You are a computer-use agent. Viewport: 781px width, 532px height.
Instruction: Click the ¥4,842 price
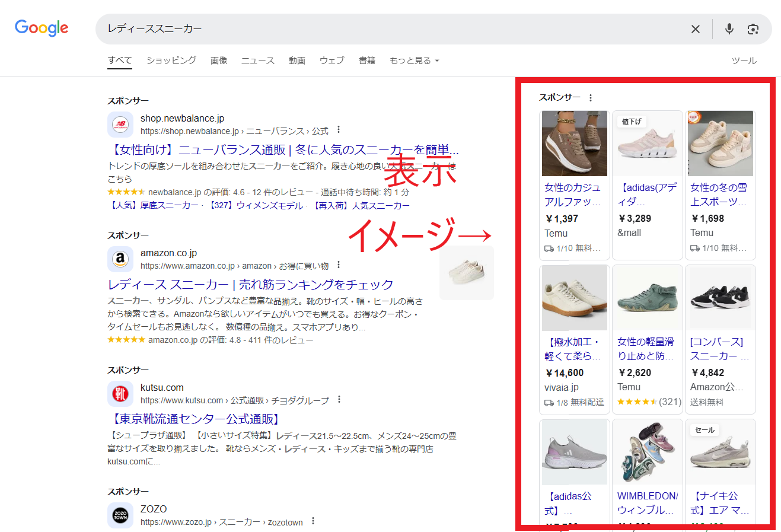click(707, 373)
